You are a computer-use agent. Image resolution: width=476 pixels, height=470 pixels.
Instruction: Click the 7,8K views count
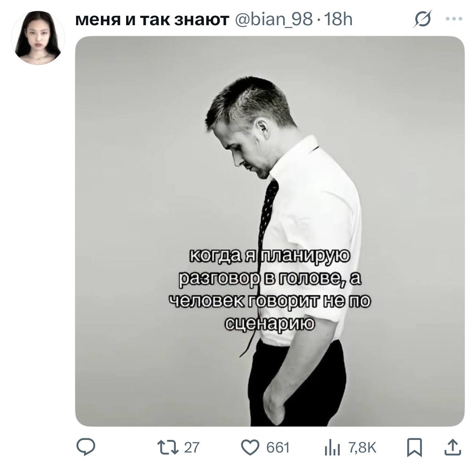pos(362,448)
